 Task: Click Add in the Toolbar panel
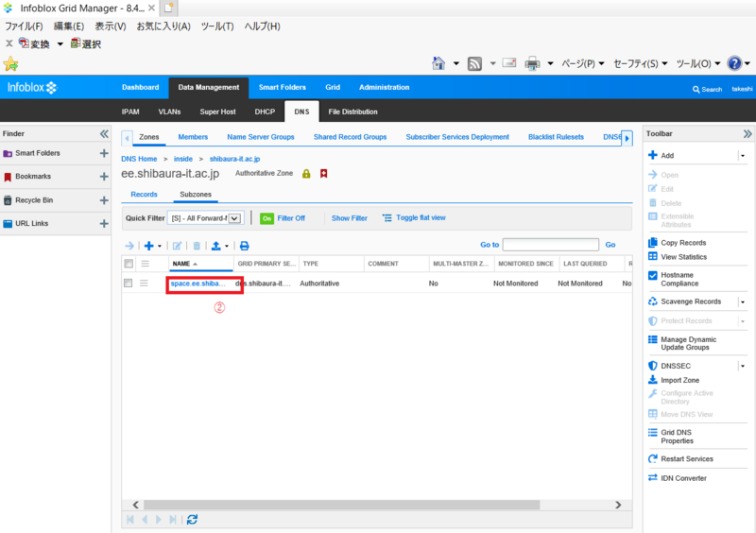tap(667, 155)
